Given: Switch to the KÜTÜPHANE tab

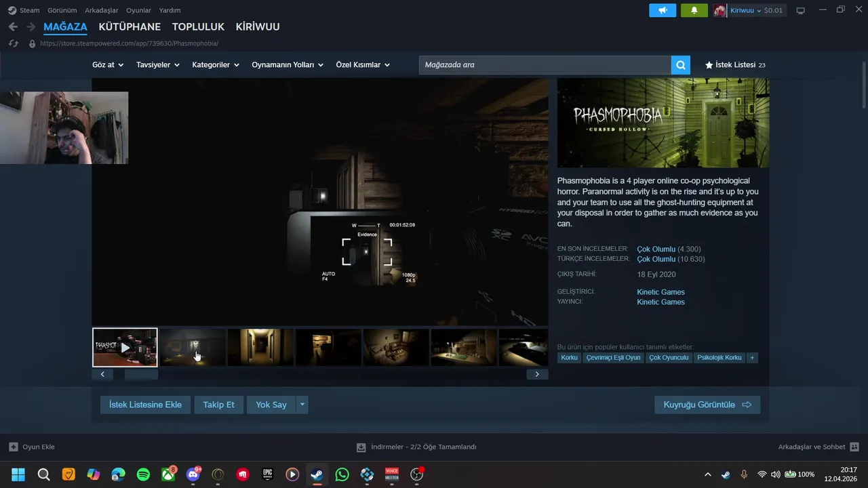Looking at the screenshot, I should pyautogui.click(x=130, y=26).
